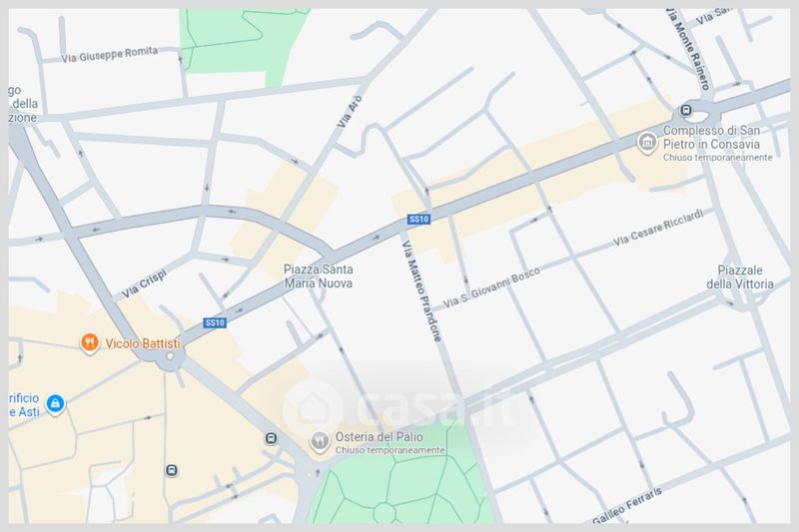Screen dimensions: 799x532
Task: Click the blue shopping bag marker at left edge
Action: point(56,403)
